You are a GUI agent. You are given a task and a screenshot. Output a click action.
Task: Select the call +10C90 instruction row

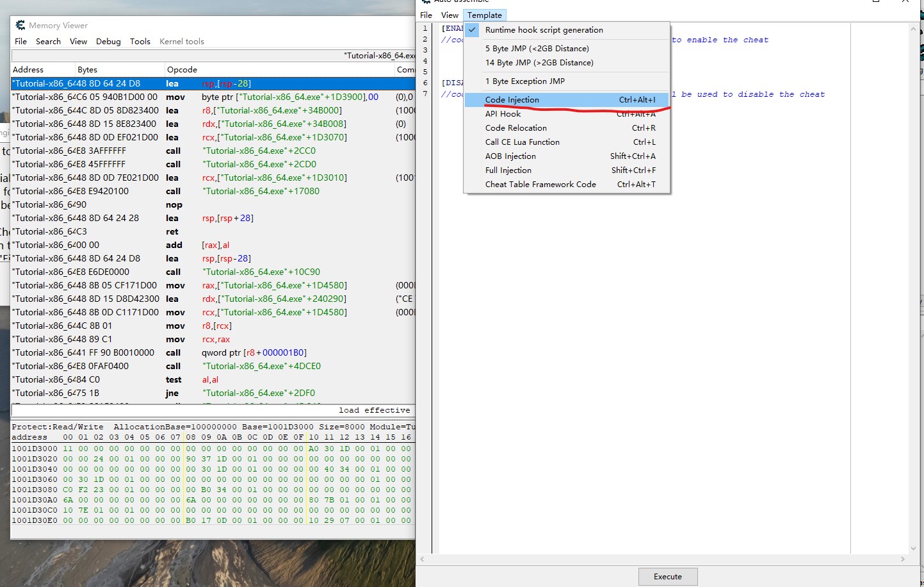213,272
